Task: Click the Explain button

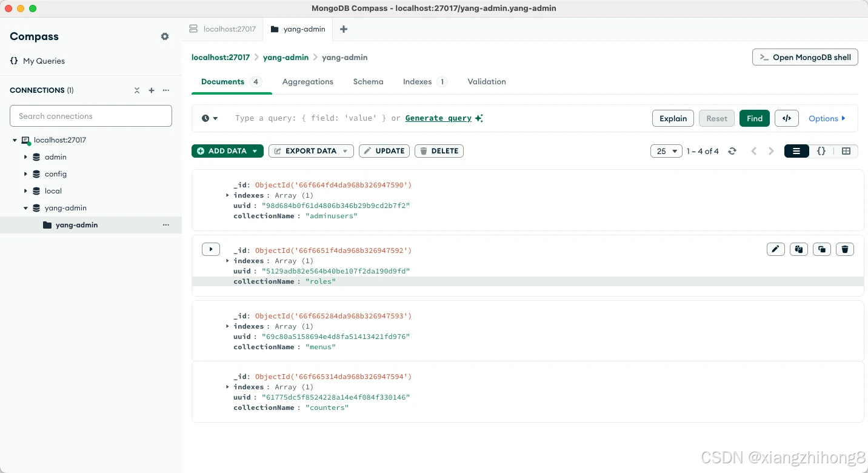Action: pyautogui.click(x=673, y=118)
